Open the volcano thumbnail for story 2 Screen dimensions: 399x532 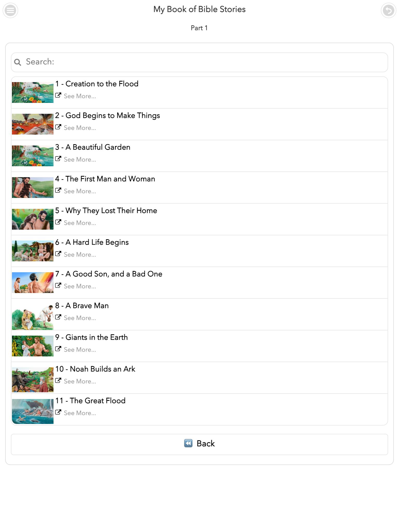[33, 124]
